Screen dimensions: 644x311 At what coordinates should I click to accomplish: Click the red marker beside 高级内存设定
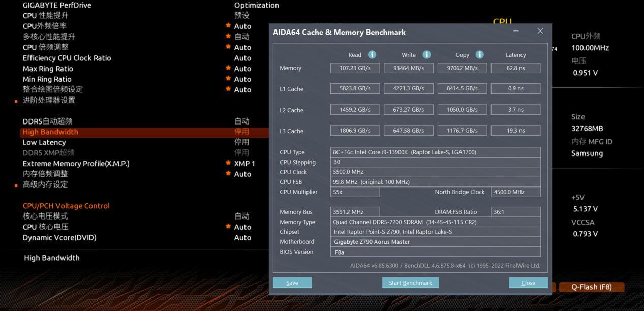[x=15, y=184]
